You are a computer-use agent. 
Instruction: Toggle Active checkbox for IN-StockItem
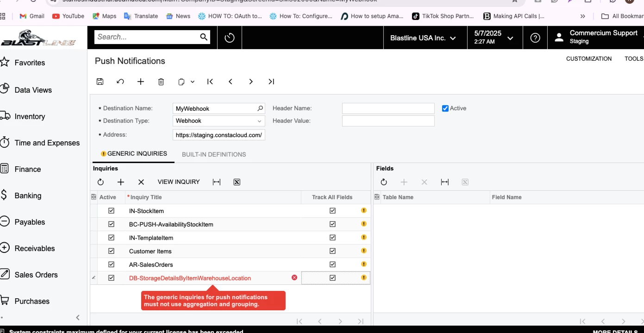[111, 210]
